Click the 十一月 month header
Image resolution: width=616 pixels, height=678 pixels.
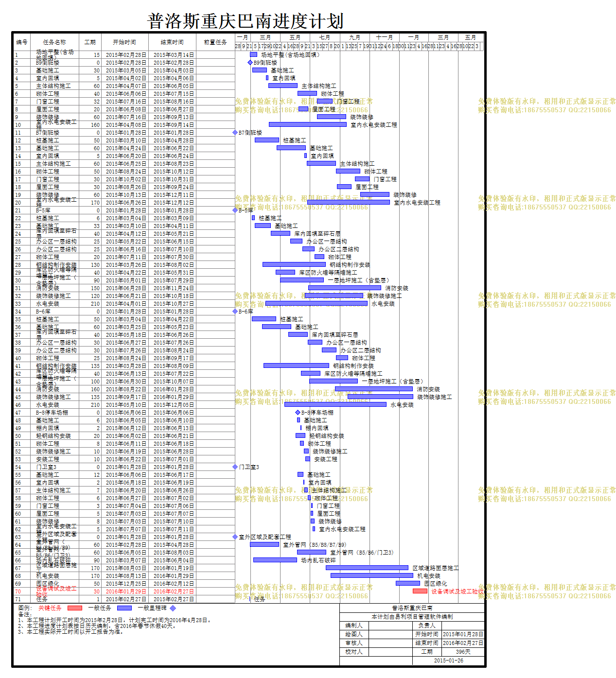point(385,37)
